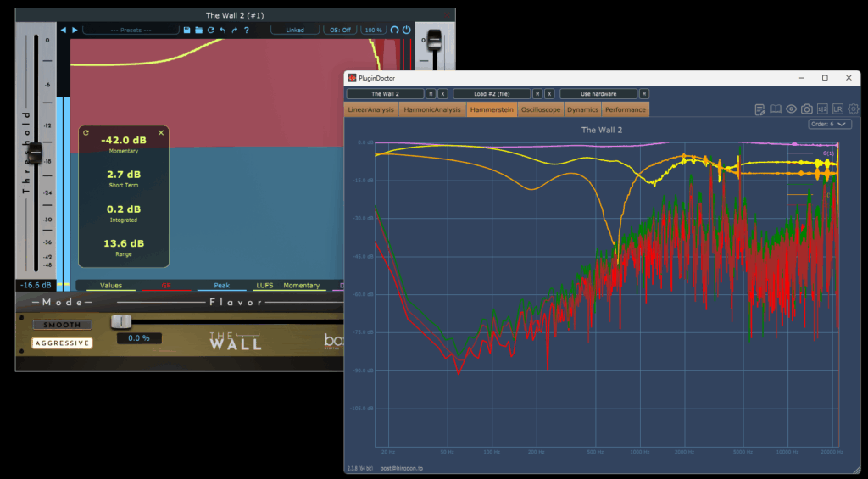Click M button next to Use hardware
868x479 pixels.
click(x=644, y=94)
